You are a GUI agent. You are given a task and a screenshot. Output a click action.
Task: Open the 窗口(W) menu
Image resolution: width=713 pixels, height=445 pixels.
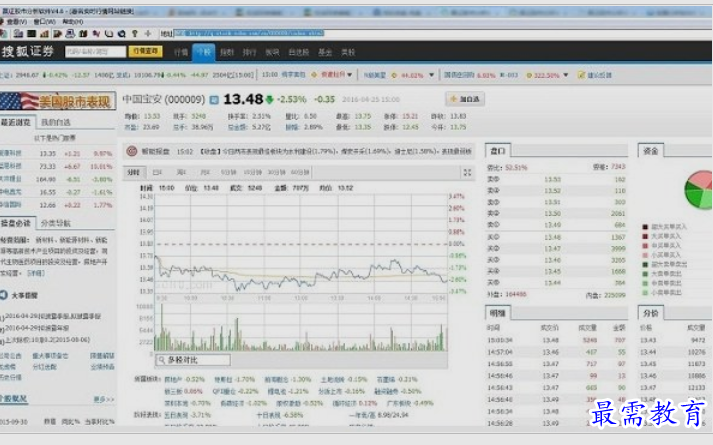[x=45, y=22]
